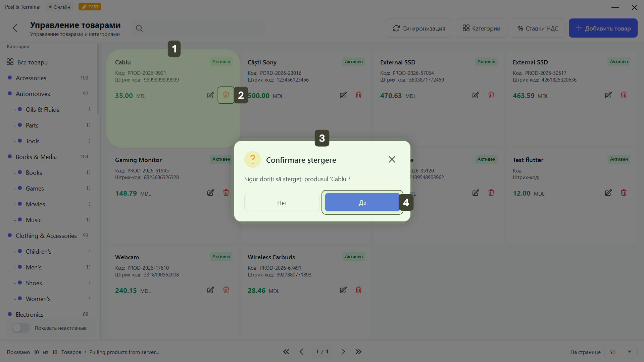The height and width of the screenshot is (362, 644).
Task: Close the Confirmare ștergere dialog
Action: point(392,160)
